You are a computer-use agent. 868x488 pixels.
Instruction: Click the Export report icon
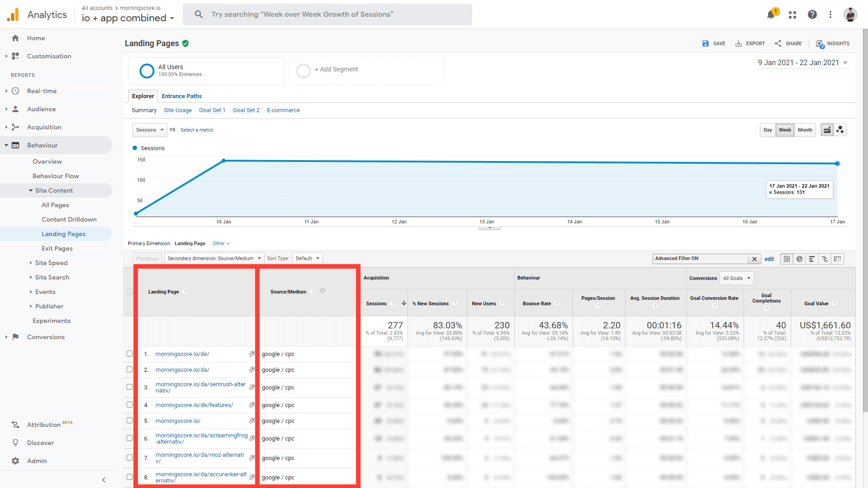point(749,43)
